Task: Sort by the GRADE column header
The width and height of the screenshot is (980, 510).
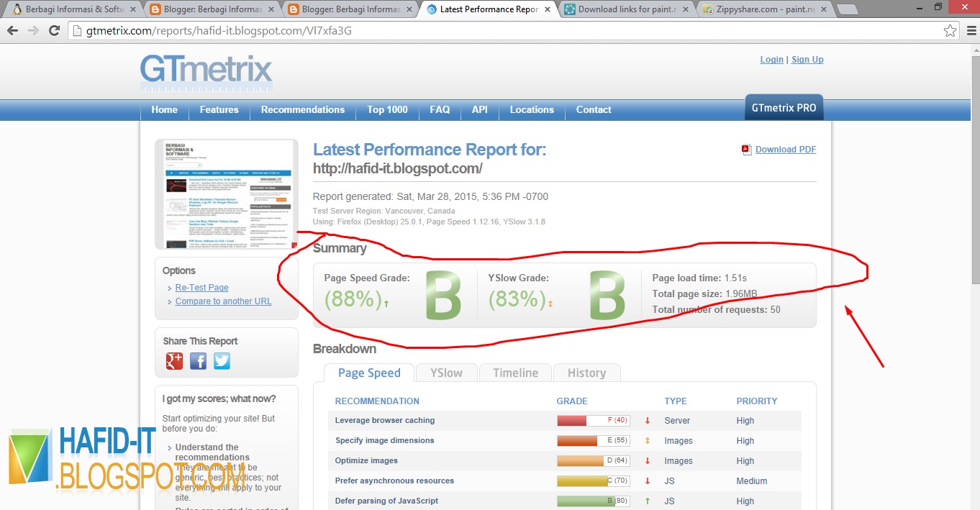Action: tap(572, 401)
